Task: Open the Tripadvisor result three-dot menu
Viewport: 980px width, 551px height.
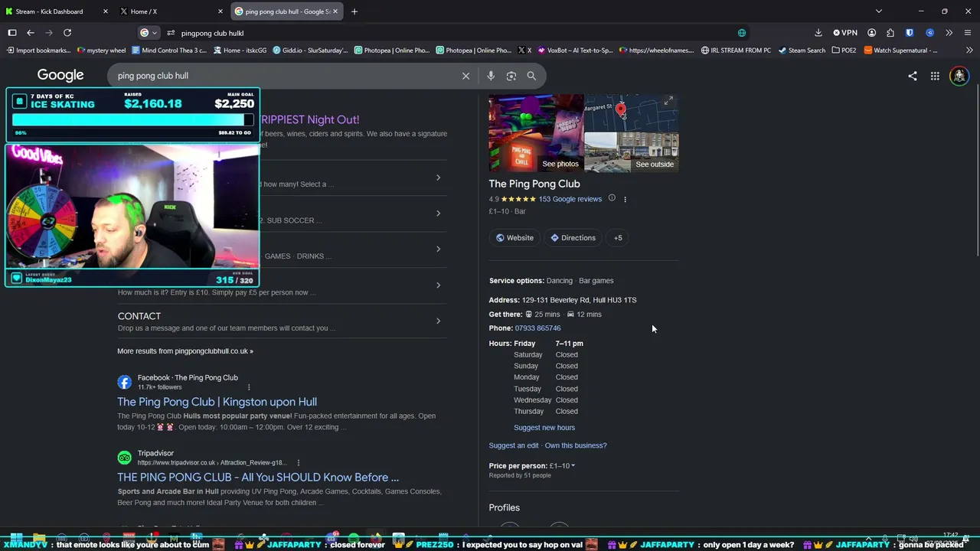Action: tap(298, 463)
